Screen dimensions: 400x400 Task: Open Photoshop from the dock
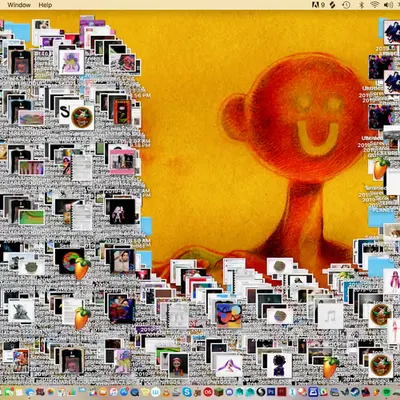point(271,392)
